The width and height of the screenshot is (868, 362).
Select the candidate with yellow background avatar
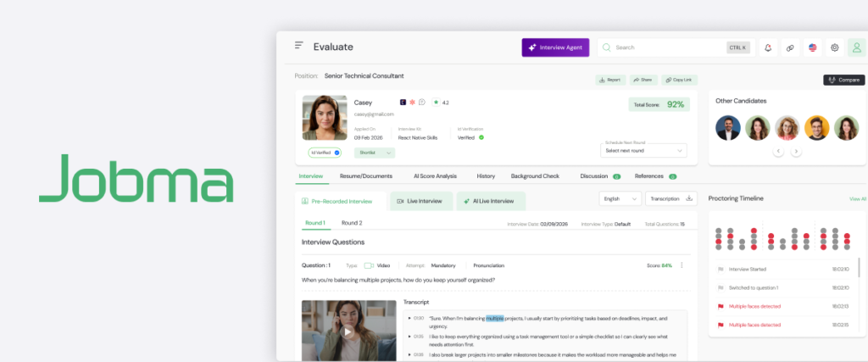tap(817, 128)
